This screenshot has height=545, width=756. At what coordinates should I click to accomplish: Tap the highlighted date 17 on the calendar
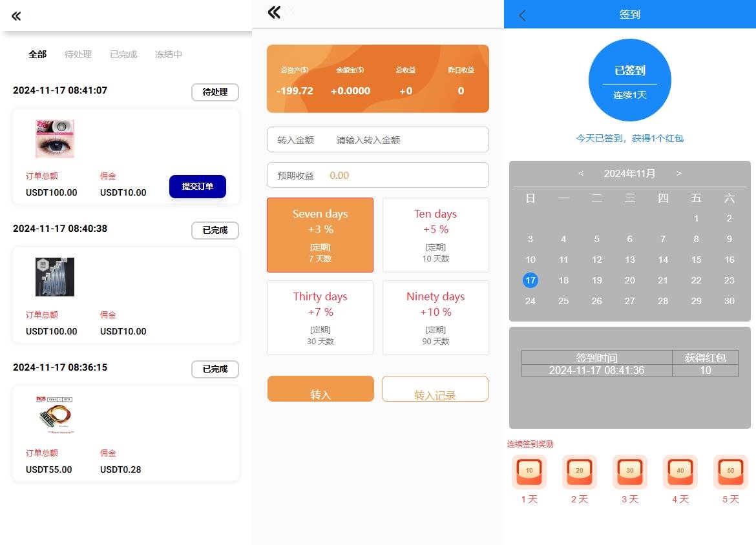click(530, 280)
